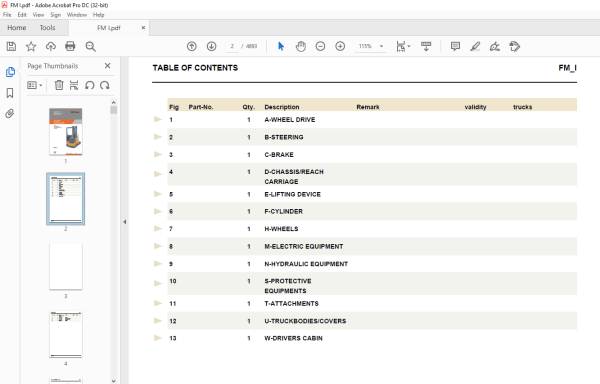Switch to the Tools tab
This screenshot has height=384, width=600.
pos(47,28)
